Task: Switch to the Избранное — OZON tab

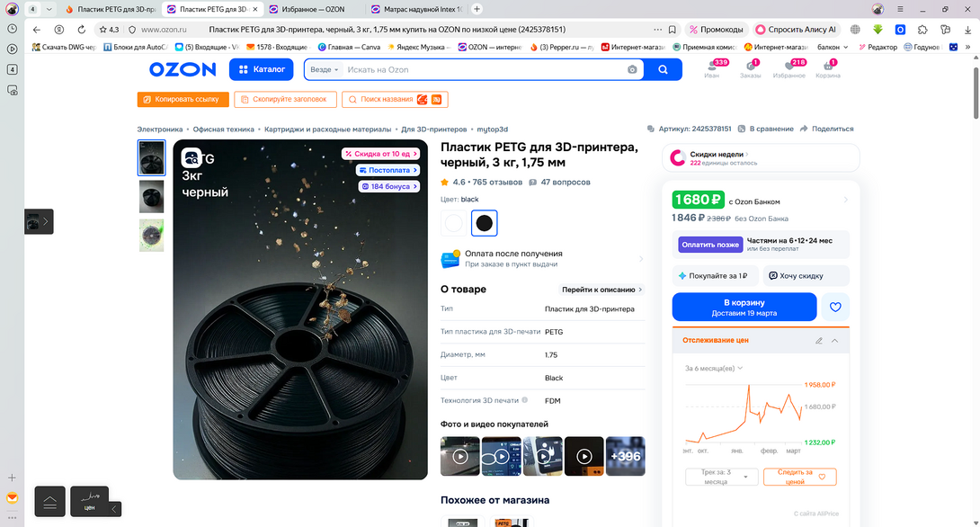Action: (x=307, y=9)
